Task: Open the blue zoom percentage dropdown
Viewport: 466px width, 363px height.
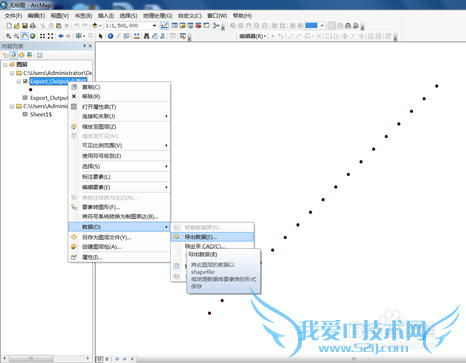Action: click(x=322, y=25)
